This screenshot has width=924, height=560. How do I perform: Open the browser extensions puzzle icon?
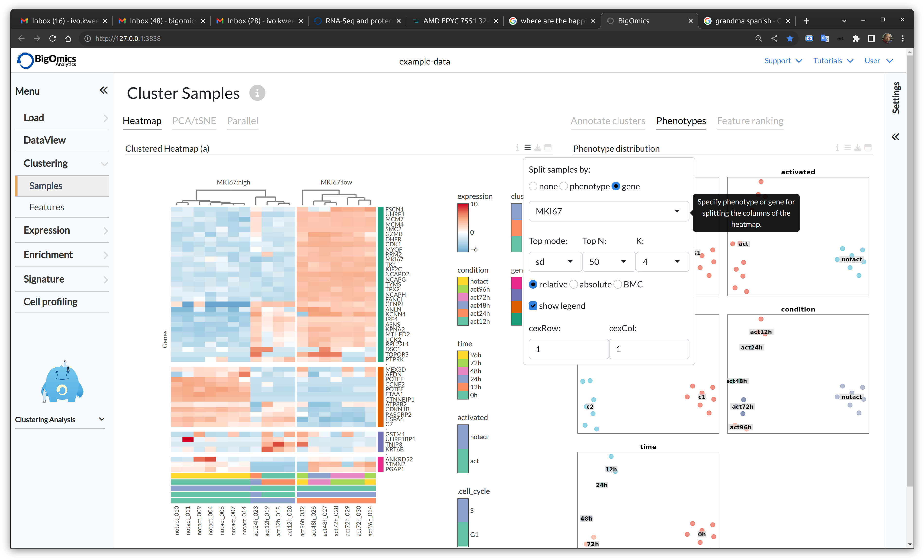tap(856, 38)
